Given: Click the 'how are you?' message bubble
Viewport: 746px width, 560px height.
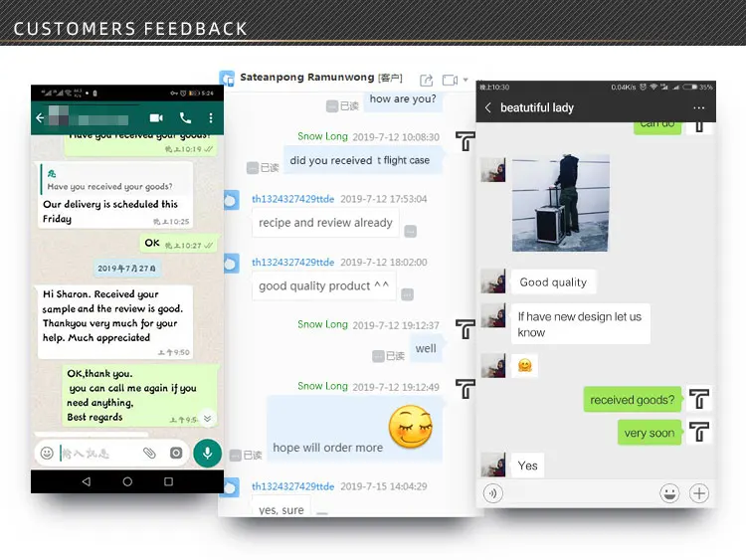Looking at the screenshot, I should click(x=403, y=99).
